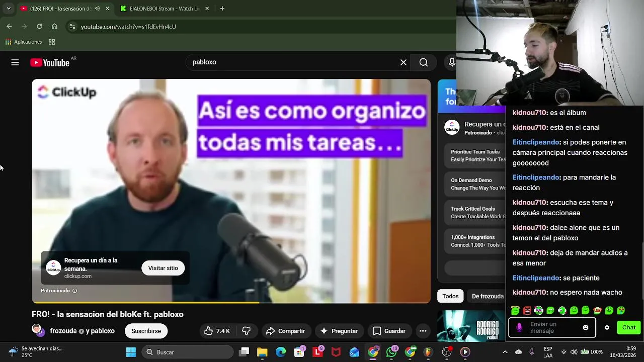Go to YouTube home via logo
Screen dimensions: 644x362
pyautogui.click(x=50, y=62)
